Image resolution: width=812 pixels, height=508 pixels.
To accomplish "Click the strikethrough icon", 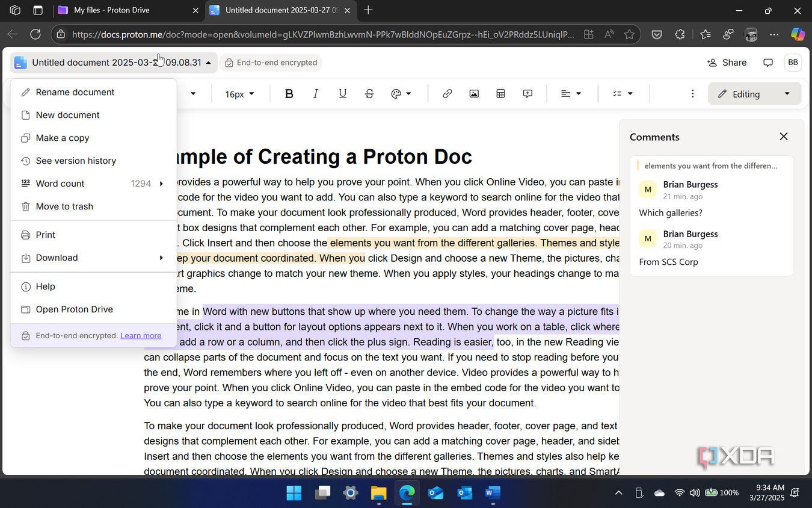I will (369, 94).
